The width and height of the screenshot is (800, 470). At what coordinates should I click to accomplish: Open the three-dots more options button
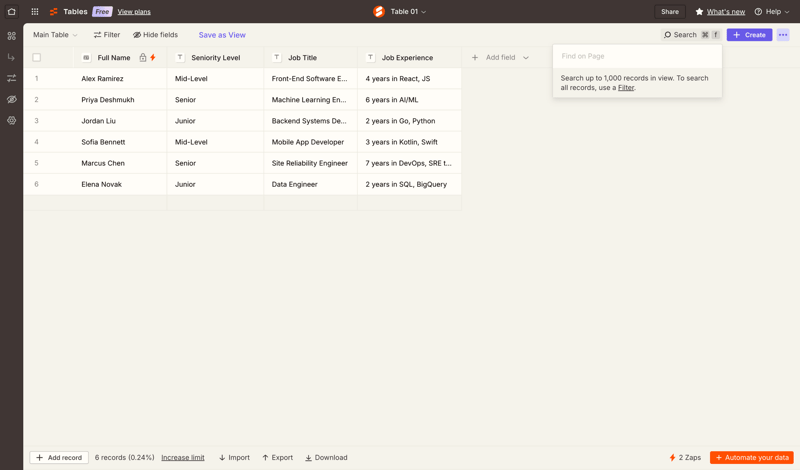[783, 35]
